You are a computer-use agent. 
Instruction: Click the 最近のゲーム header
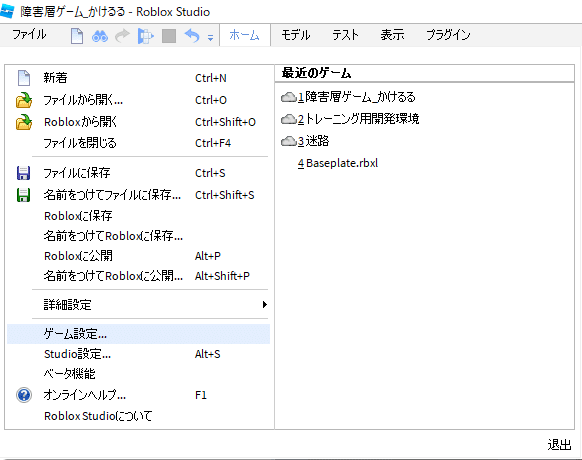point(316,73)
